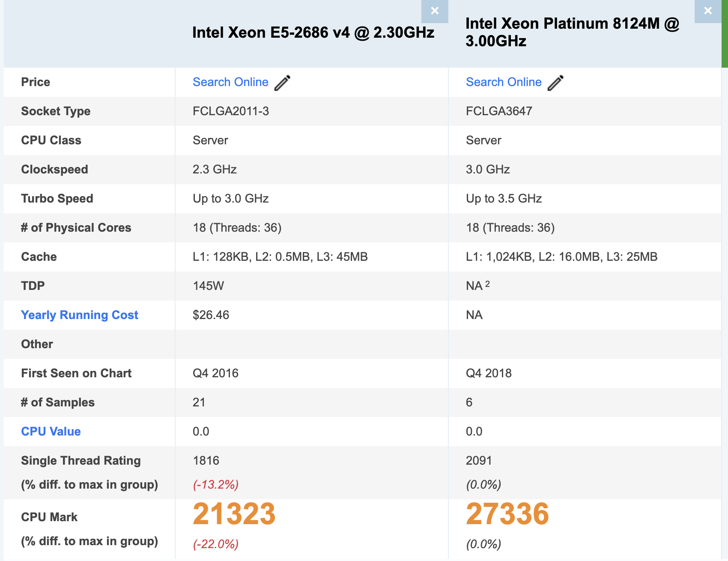Click the # of Physical Cores row label
The image size is (728, 561).
[x=76, y=227]
